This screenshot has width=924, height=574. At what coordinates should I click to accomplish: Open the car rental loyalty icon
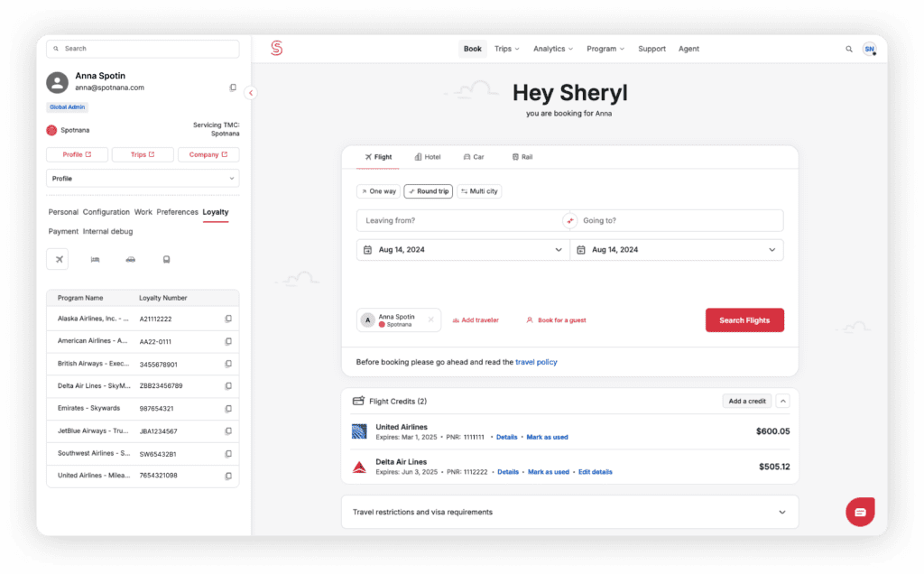point(130,259)
